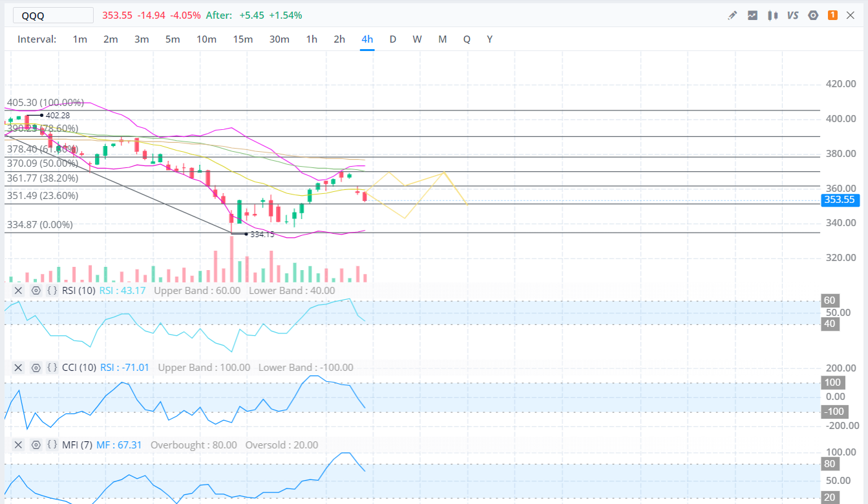This screenshot has height=504, width=868.
Task: Open chart settings hexagon icon in top toolbar
Action: point(814,15)
